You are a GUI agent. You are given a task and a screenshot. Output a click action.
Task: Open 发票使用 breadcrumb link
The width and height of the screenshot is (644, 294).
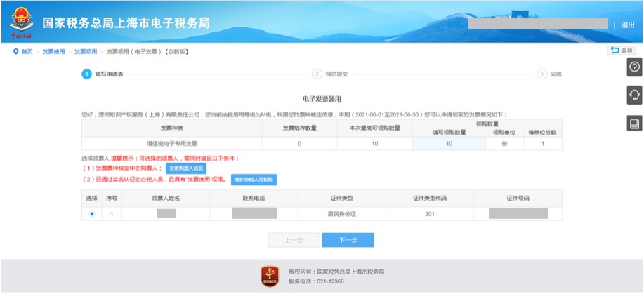[x=53, y=51]
